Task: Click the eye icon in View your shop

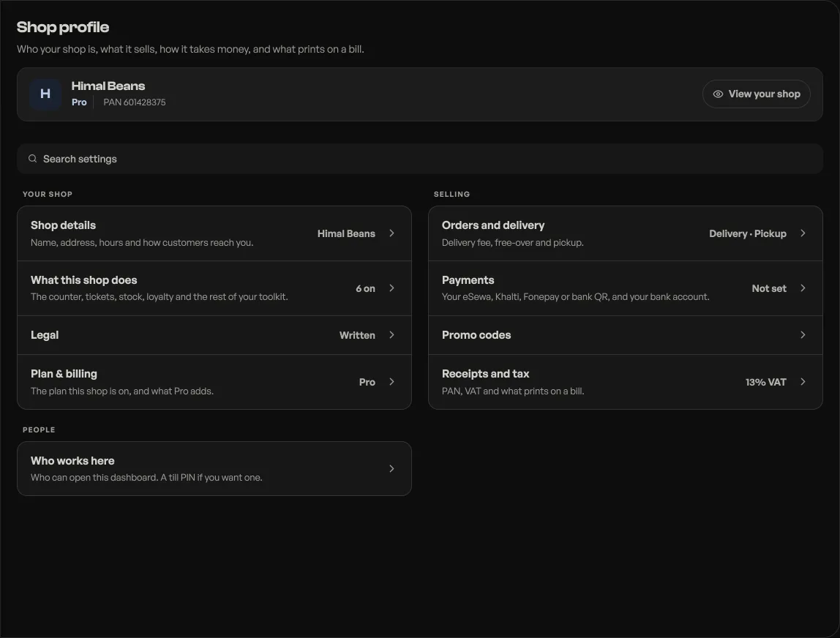Action: point(718,94)
